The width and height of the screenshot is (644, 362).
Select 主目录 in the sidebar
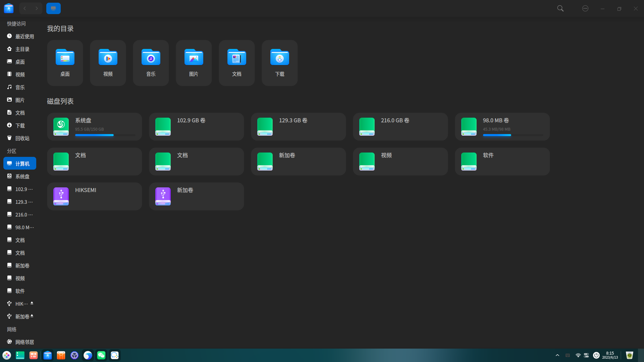pyautogui.click(x=22, y=49)
